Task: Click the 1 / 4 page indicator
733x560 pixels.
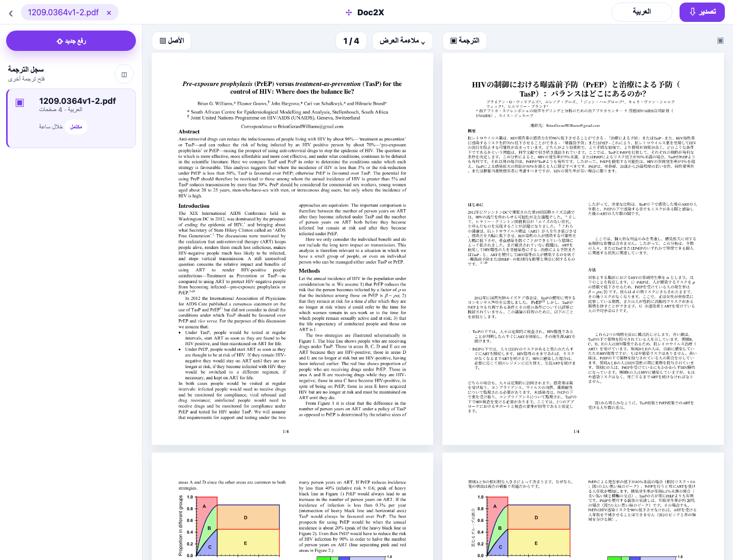Action: coord(351,41)
